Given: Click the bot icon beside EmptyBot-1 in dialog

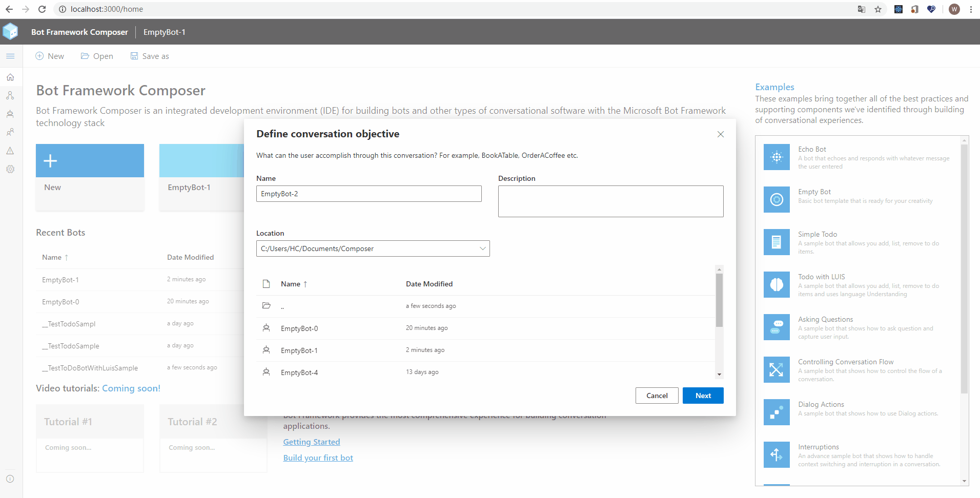Looking at the screenshot, I should click(x=267, y=350).
